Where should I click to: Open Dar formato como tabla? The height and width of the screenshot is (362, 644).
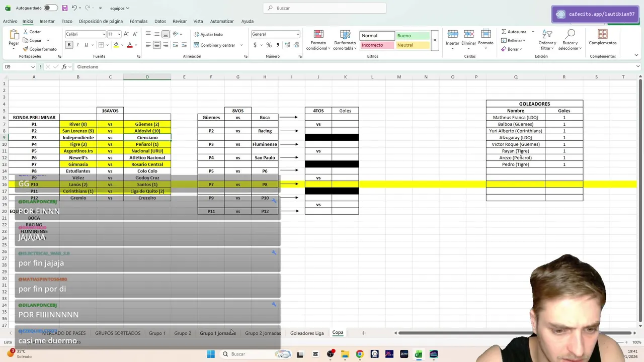click(x=345, y=40)
